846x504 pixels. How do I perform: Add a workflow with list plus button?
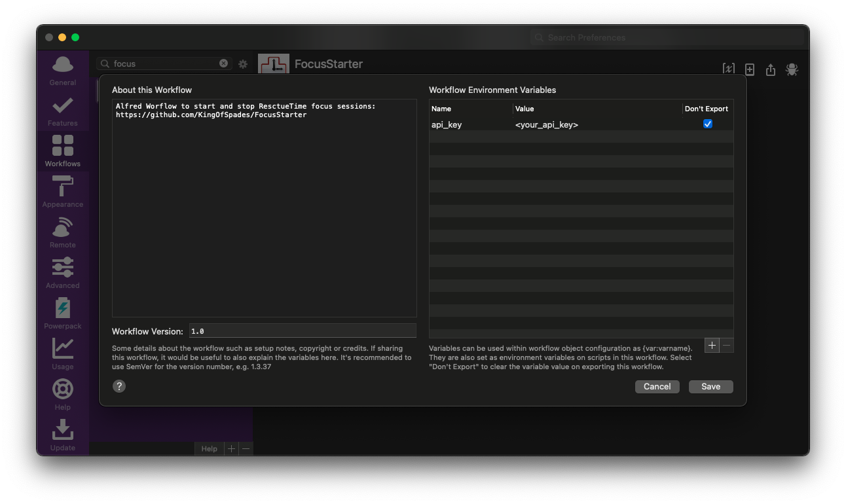(231, 448)
